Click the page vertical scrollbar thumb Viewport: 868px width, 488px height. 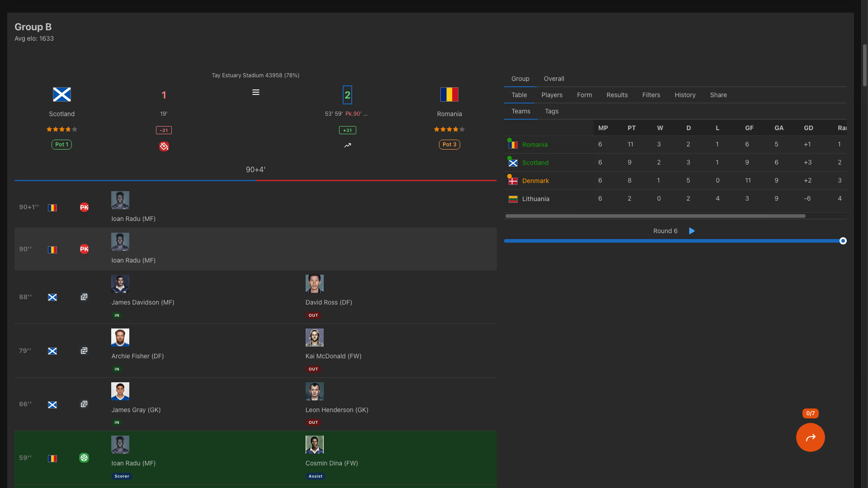tap(864, 65)
